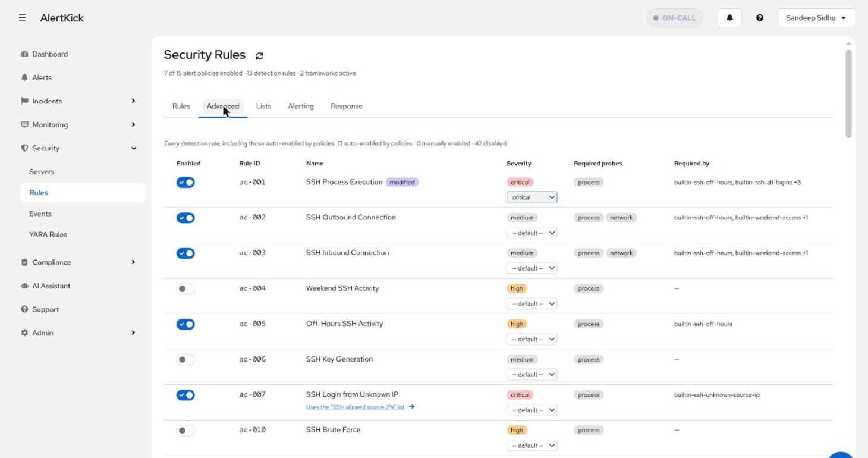
Task: Disable the SSH Login from Unknown IP rule
Action: (x=185, y=395)
